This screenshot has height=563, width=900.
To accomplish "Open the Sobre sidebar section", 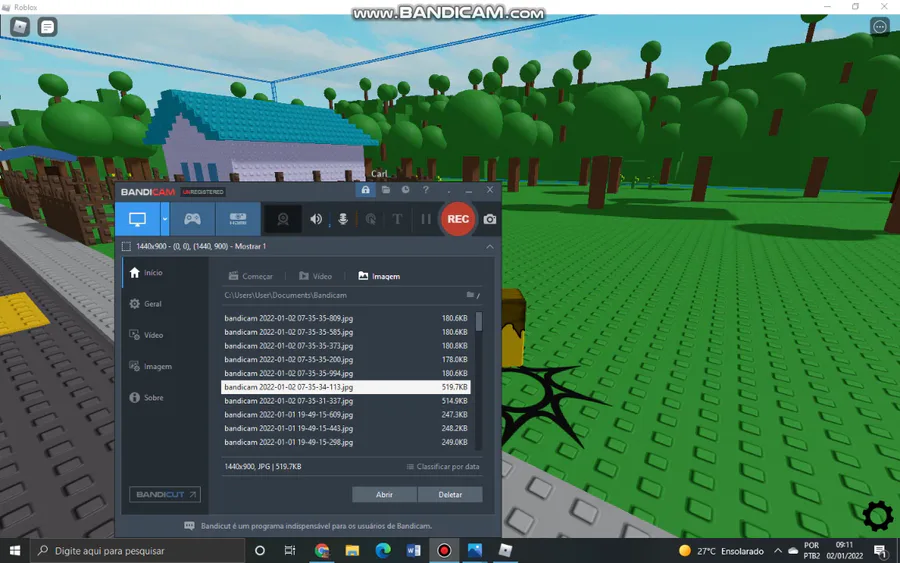I will [147, 397].
